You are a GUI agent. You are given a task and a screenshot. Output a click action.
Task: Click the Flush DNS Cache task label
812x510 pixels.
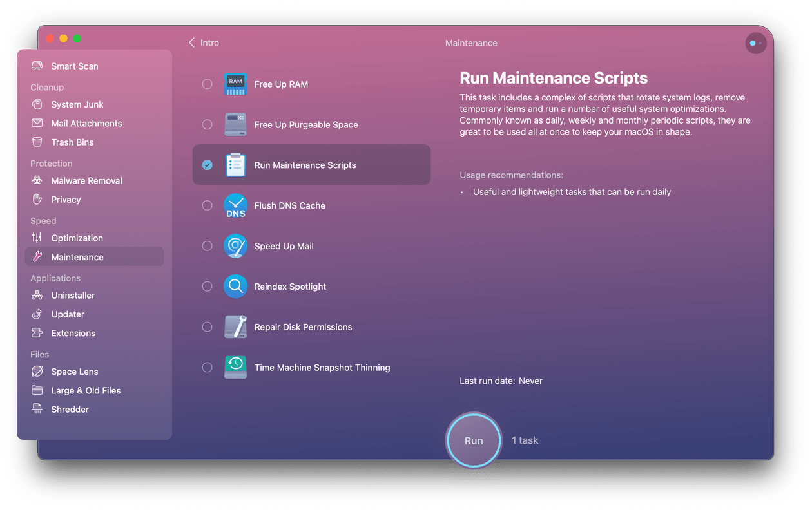(x=290, y=205)
